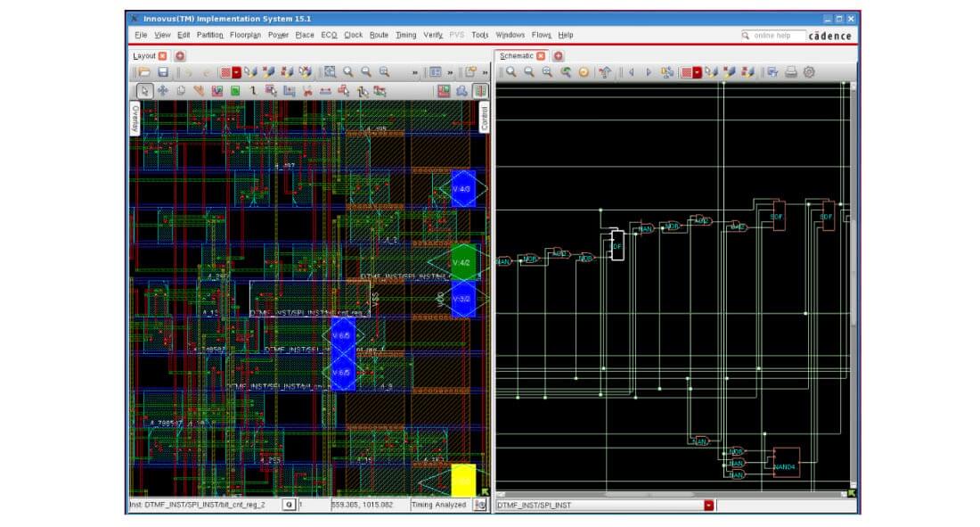Select the Move tool with four arrows

tap(162, 91)
